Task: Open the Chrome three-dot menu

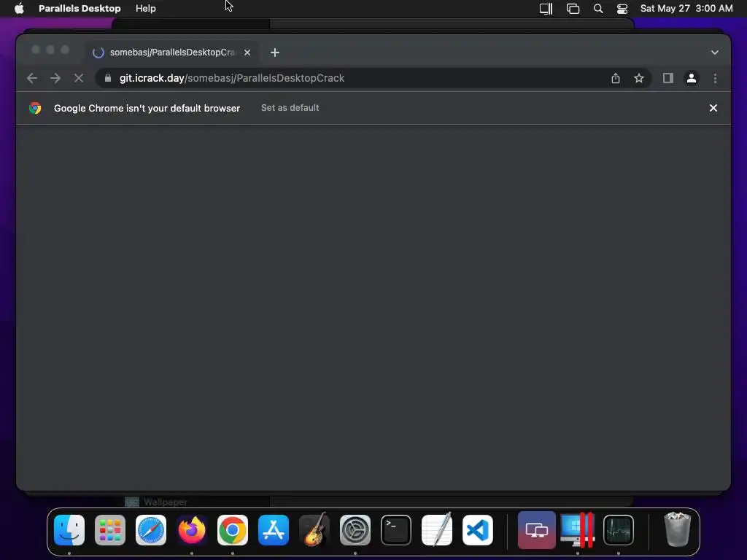Action: coord(715,78)
